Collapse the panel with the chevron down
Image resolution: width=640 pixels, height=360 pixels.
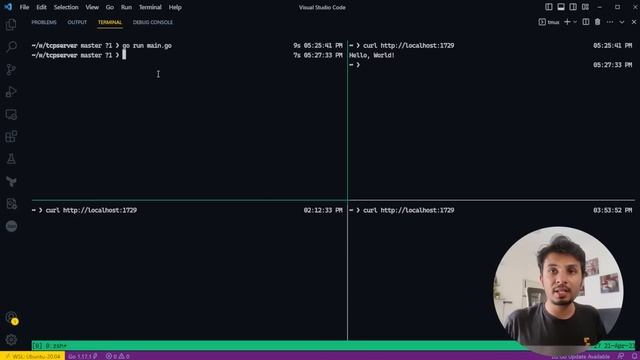(x=622, y=22)
